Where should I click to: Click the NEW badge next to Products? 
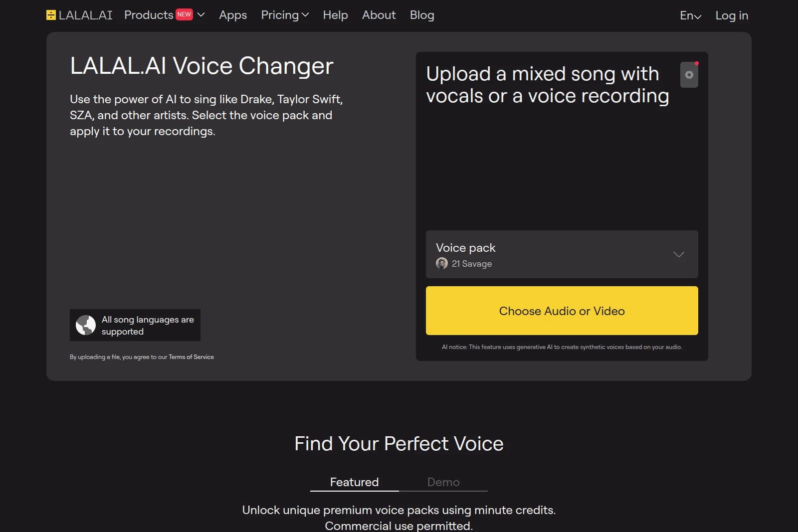pos(185,14)
